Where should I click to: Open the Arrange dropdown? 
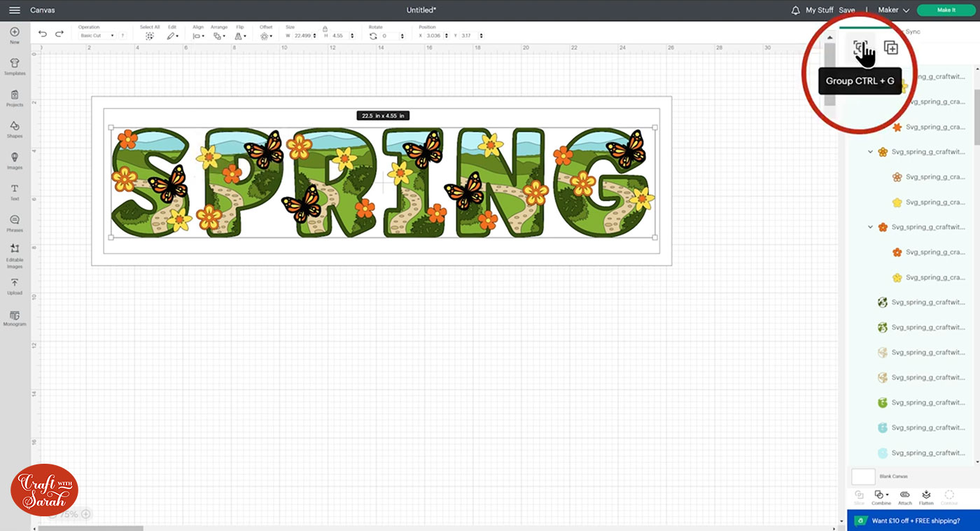click(218, 36)
